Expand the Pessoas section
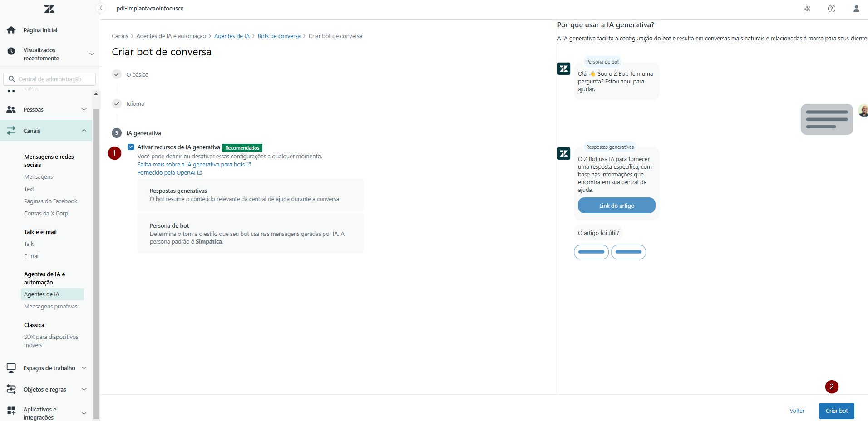Screen dimensions: 868x421 coord(84,109)
